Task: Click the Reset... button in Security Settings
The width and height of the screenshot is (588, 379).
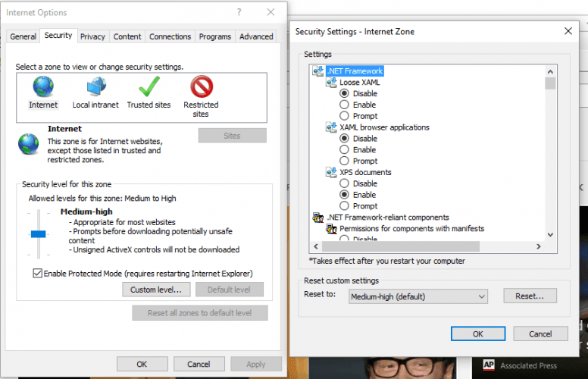Action: tap(530, 296)
